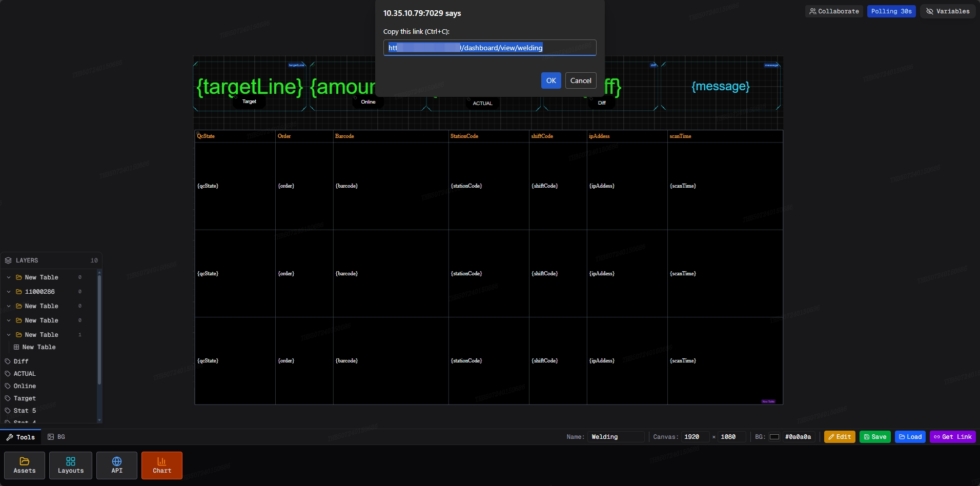Screen dimensions: 980x486
Task: Click the Get Link button
Action: [952, 437]
